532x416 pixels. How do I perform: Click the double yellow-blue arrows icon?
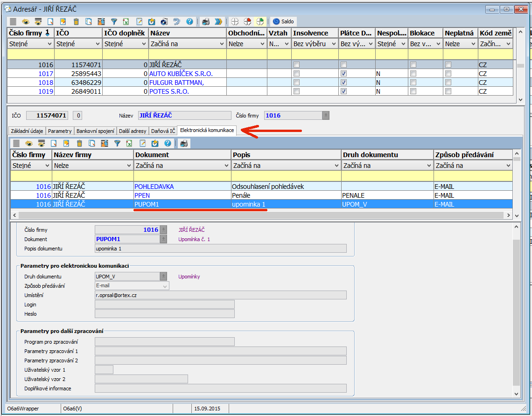(218, 21)
